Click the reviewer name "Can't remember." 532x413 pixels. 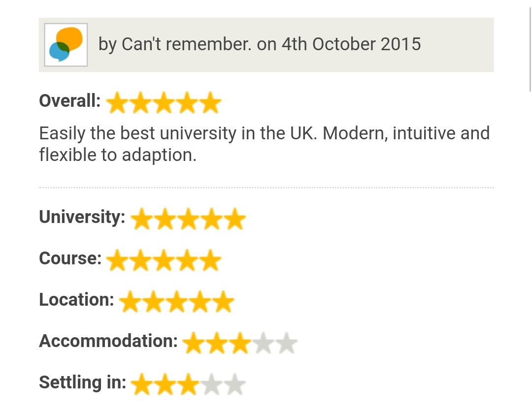click(186, 44)
